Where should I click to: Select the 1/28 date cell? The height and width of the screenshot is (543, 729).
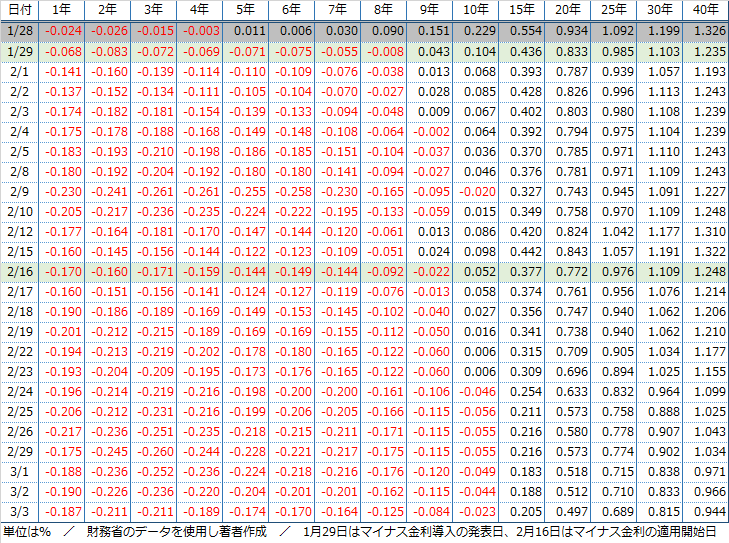[18, 31]
